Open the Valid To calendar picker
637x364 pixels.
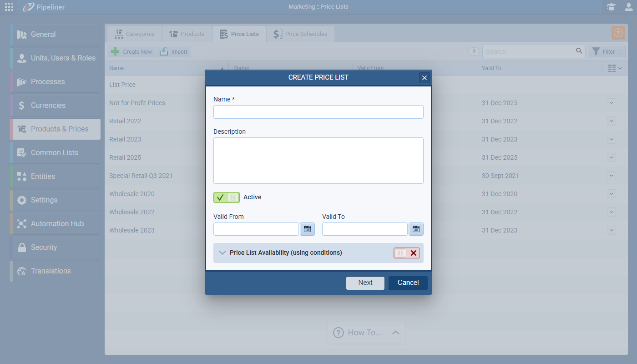click(416, 229)
